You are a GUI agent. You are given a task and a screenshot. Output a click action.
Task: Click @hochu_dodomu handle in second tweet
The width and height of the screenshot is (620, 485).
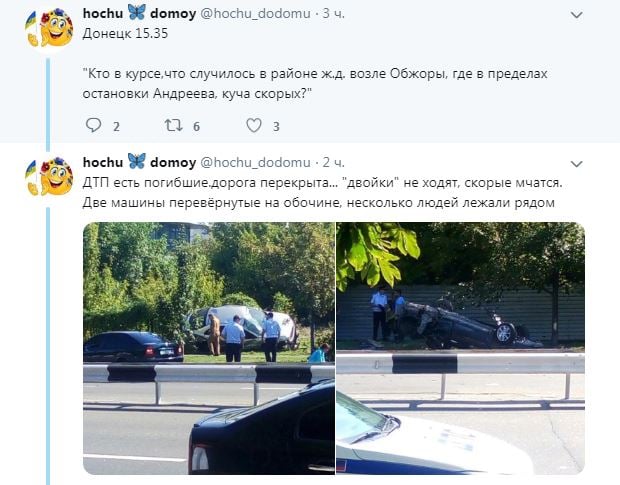pos(255,162)
